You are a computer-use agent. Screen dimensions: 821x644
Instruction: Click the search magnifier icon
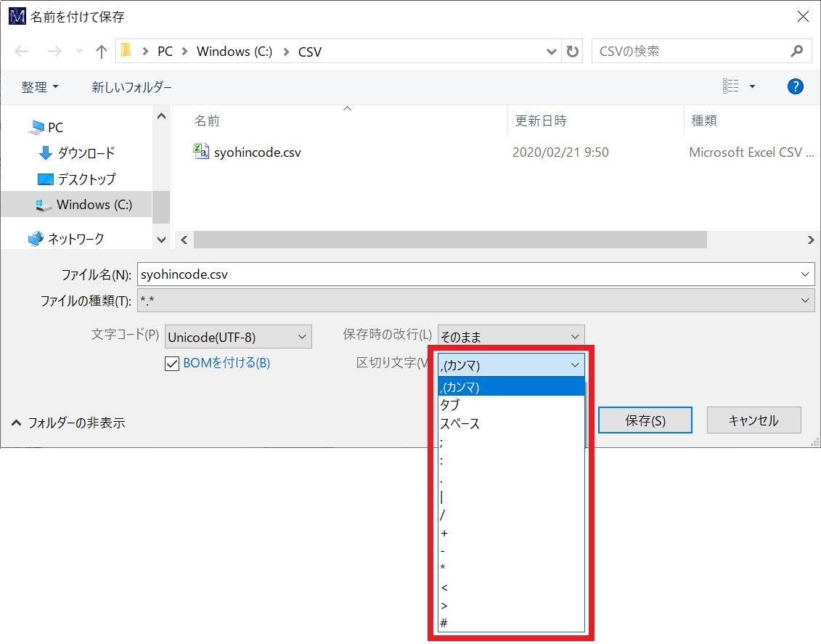click(x=796, y=52)
